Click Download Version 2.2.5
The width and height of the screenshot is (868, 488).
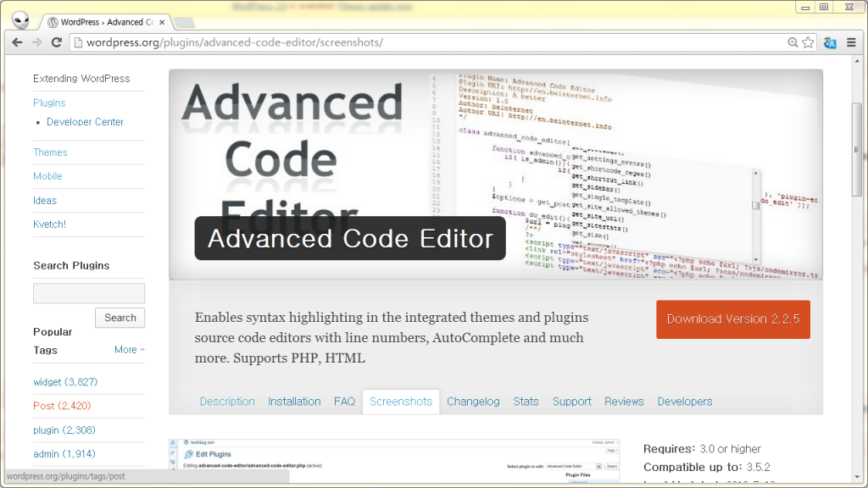pos(732,320)
